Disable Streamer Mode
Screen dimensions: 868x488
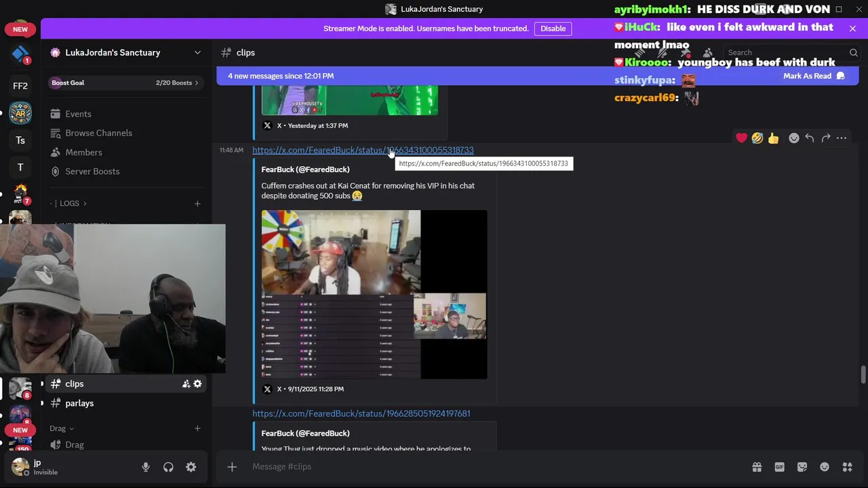[x=553, y=28]
